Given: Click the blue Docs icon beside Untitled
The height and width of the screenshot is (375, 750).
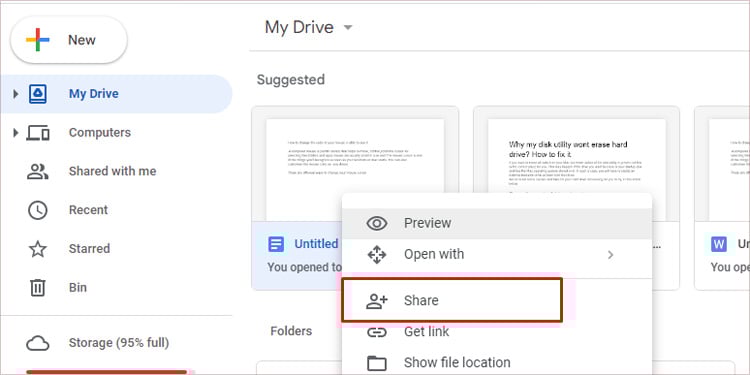Looking at the screenshot, I should (x=276, y=244).
